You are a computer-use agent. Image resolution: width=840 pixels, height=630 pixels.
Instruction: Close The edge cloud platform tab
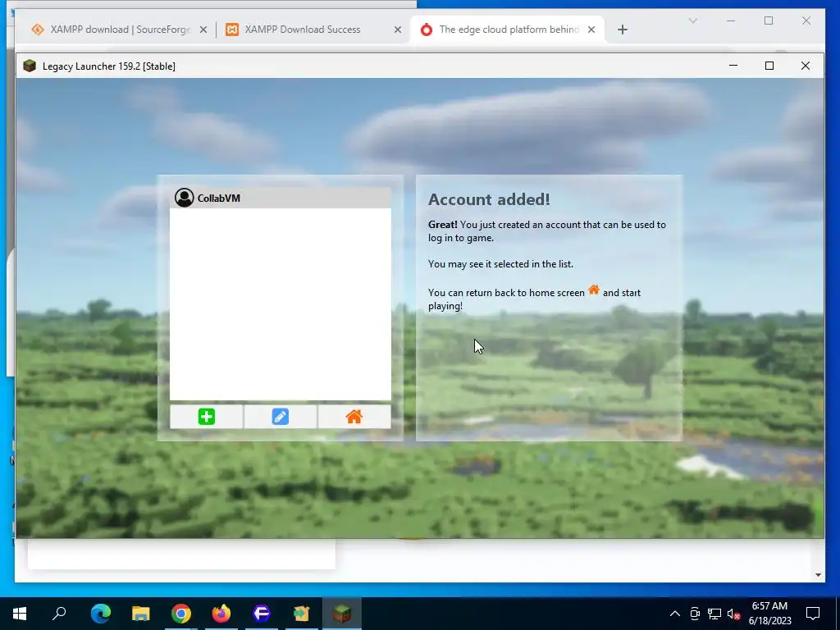tap(591, 30)
